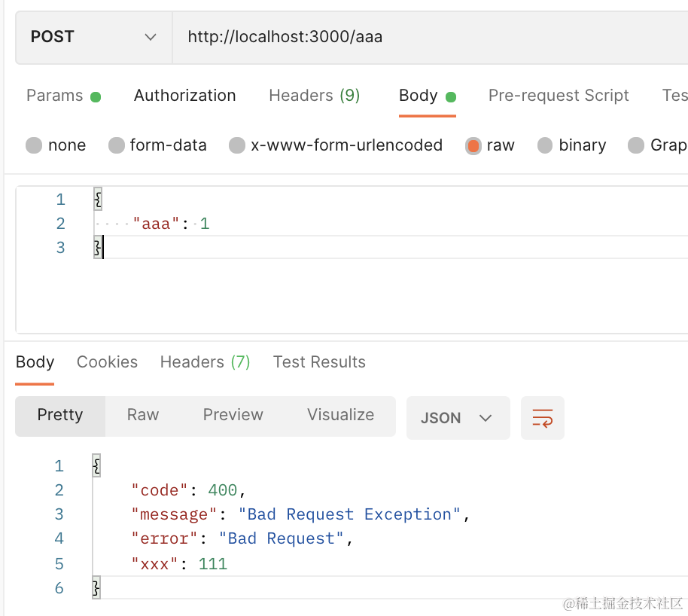The image size is (688, 616).
Task: Open the Authorization tab
Action: pyautogui.click(x=184, y=96)
